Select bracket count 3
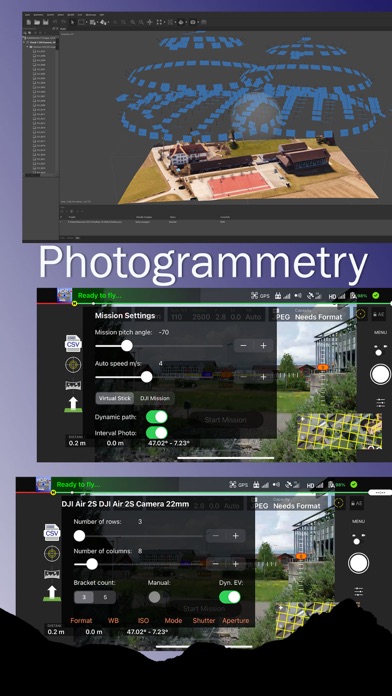Viewport: 392px width, 696px height. tap(84, 597)
